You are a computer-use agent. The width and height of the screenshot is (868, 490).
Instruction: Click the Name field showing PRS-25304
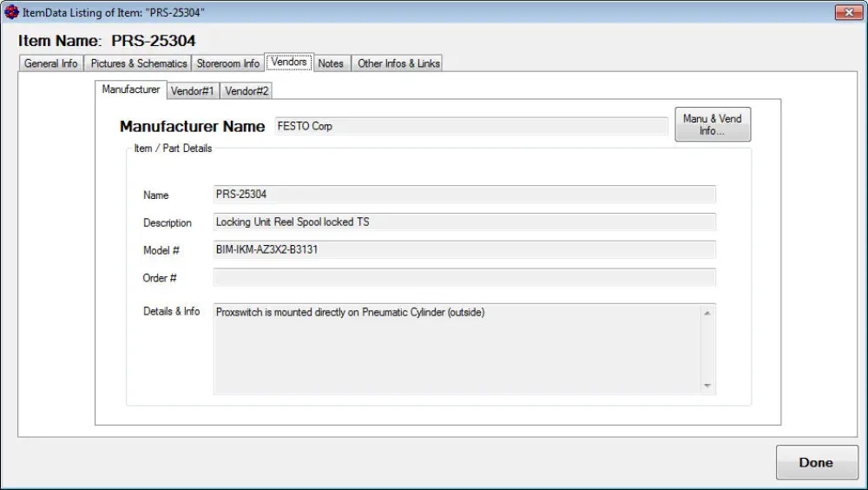click(464, 195)
